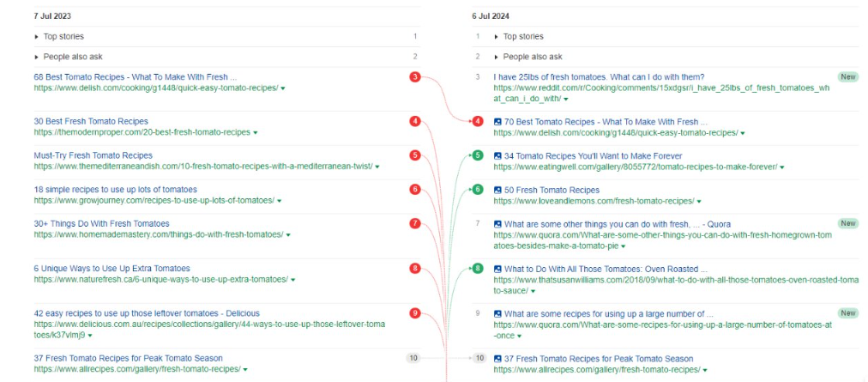Click green position 5 badge in 2024 column
868x382 pixels.
pyautogui.click(x=478, y=155)
